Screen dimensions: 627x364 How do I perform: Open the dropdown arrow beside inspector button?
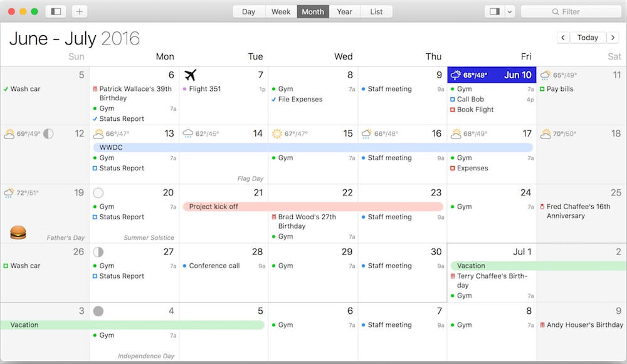(x=509, y=11)
